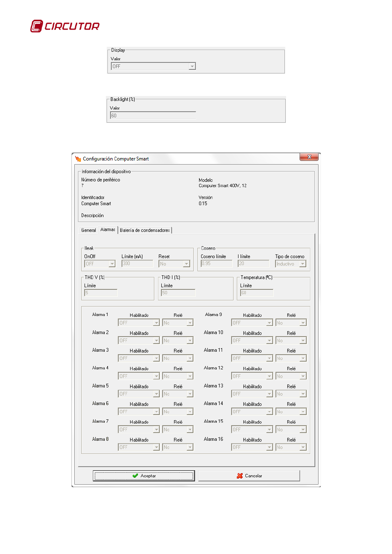The image size is (392, 554).
Task: Close the Configuración Computer Smart window
Action: [x=309, y=157]
